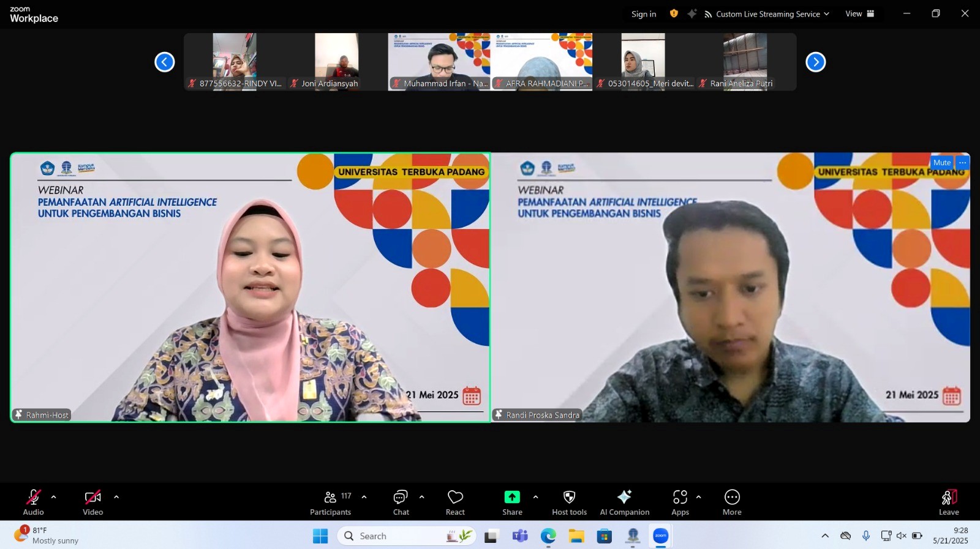
Task: Click the Sign in link
Action: [644, 14]
